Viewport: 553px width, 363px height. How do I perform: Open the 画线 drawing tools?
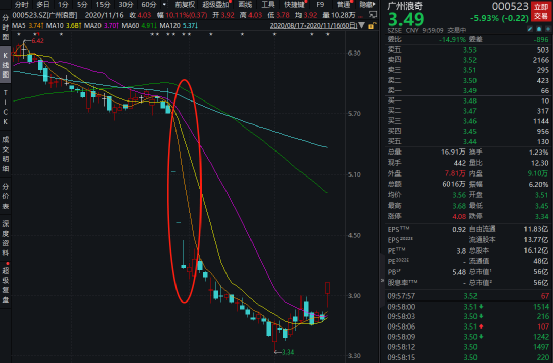245,5
